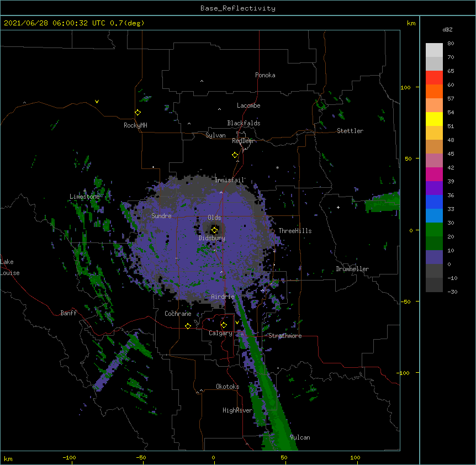The image size is (476, 465).
Task: Choose the purple 36-39 dBZ swatch
Action: (x=434, y=188)
